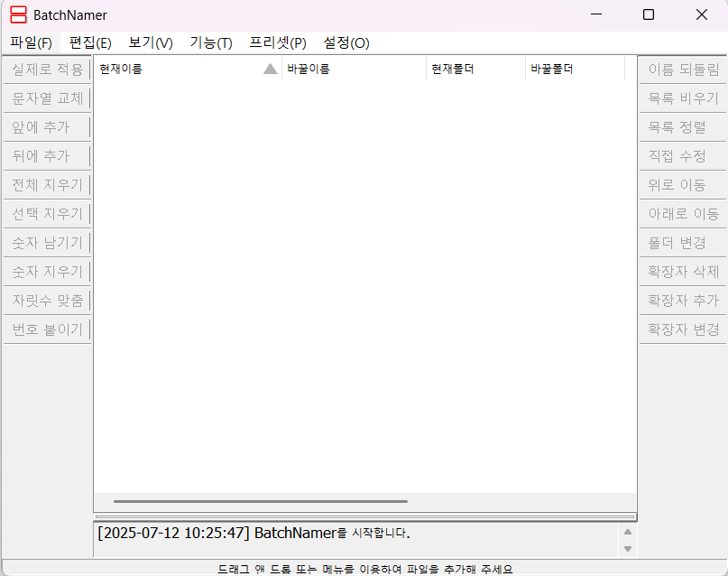Click the 목록 비우기 button
Image resolution: width=728 pixels, height=576 pixels.
pyautogui.click(x=683, y=98)
